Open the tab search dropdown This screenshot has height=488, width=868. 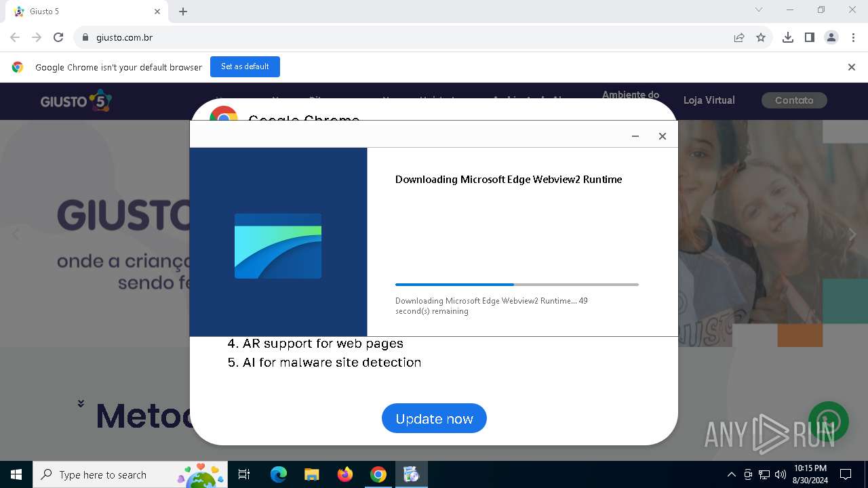coord(759,10)
